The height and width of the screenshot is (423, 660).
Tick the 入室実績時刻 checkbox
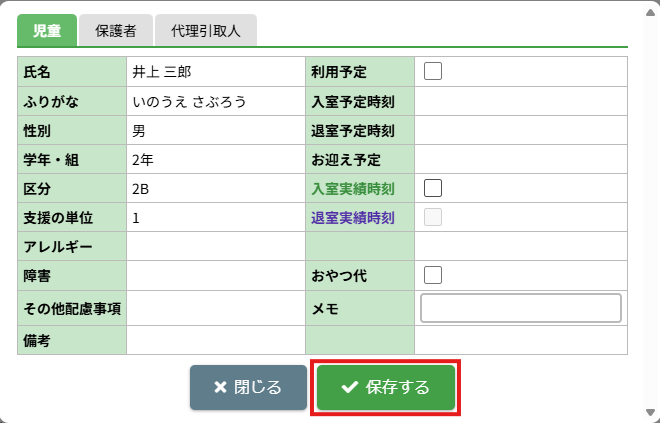(433, 188)
